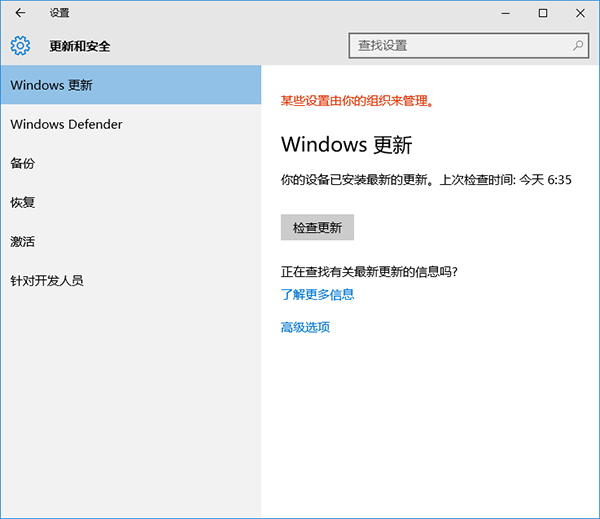This screenshot has width=600, height=519.
Task: Click the settings gear icon
Action: tap(21, 46)
